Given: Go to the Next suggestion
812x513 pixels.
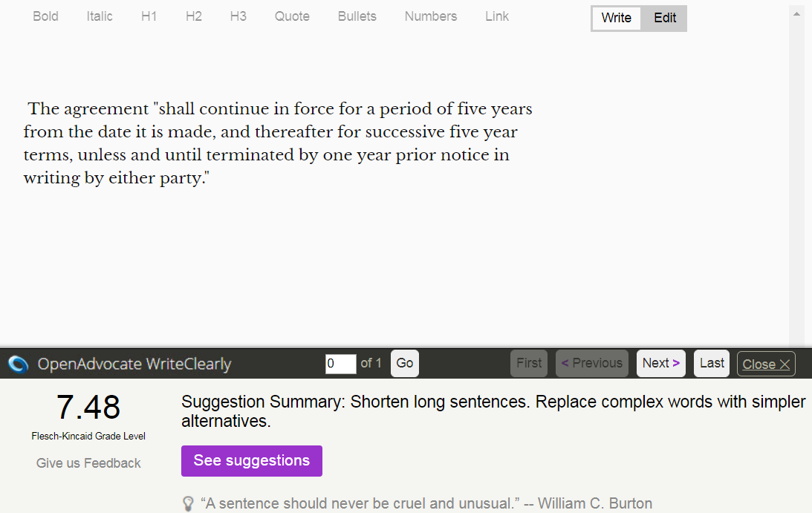Looking at the screenshot, I should 660,364.
